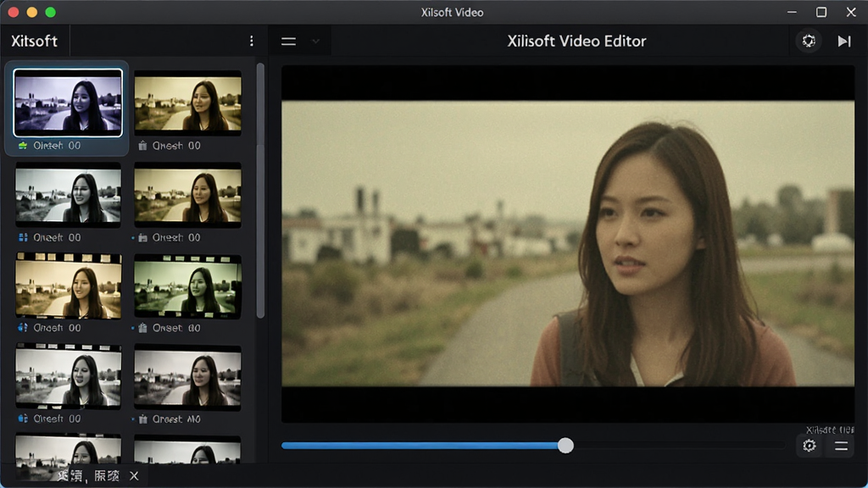Select the sepia thumbnail in the top row

[x=187, y=103]
